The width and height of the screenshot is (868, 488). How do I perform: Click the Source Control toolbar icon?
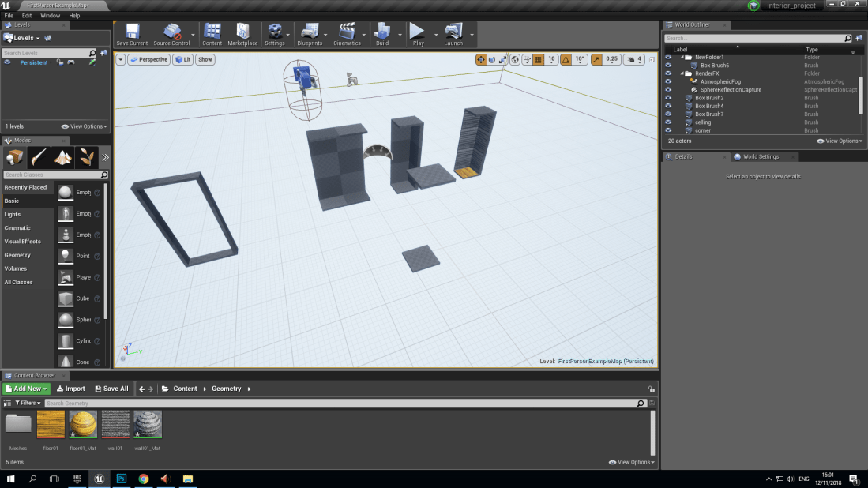pyautogui.click(x=173, y=32)
